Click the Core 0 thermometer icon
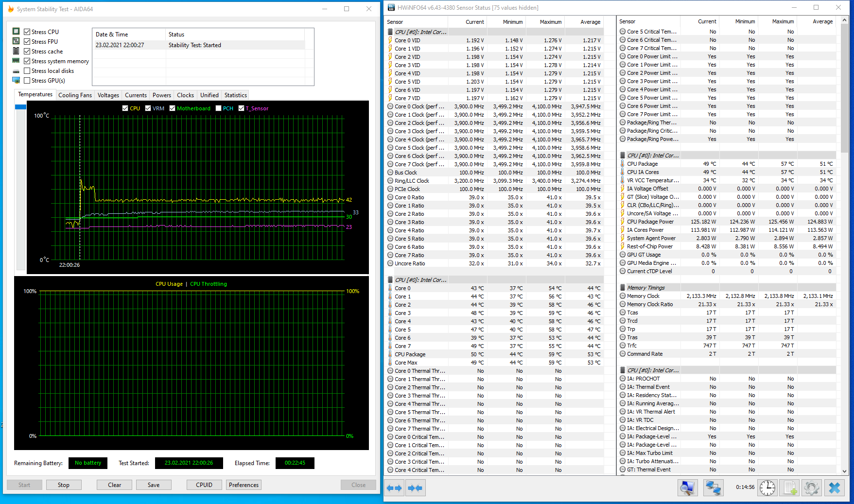Screen dimensions: 854x504 [x=390, y=288]
